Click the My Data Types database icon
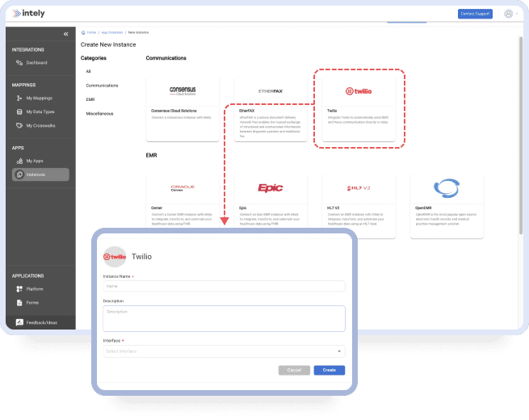The image size is (529, 420). click(x=19, y=112)
